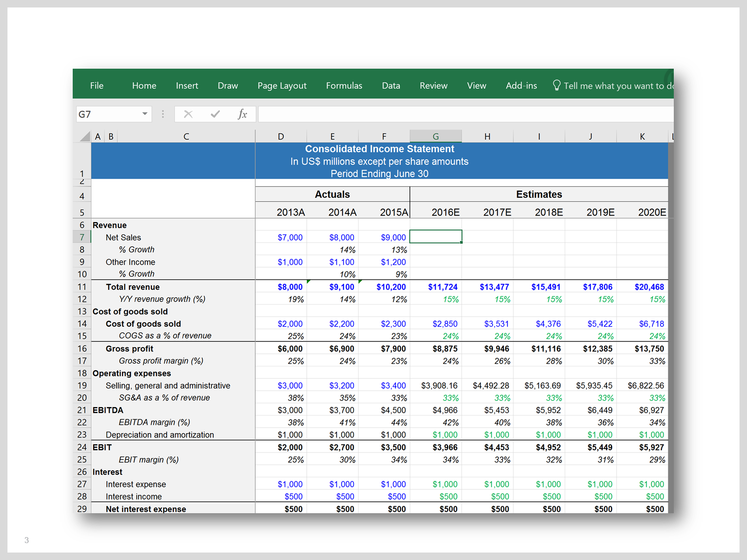
Task: Click the $5,927 EBIT cell
Action: pos(642,447)
